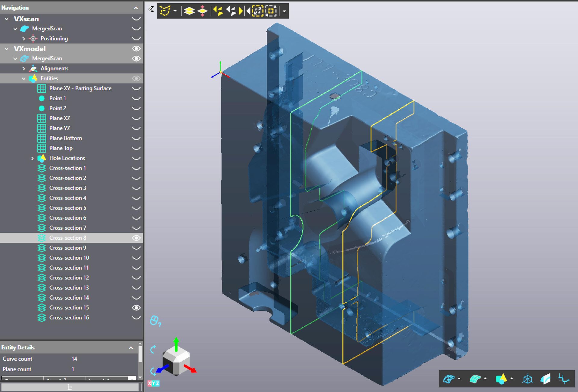Screen dimensions: 578x392
Task: Toggle visibility of the VXmodel node
Action: click(136, 48)
